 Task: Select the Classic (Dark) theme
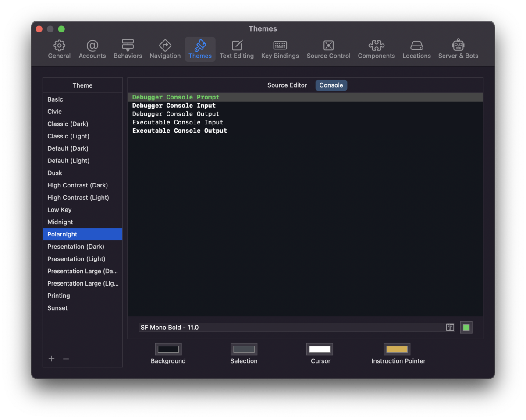coord(82,124)
